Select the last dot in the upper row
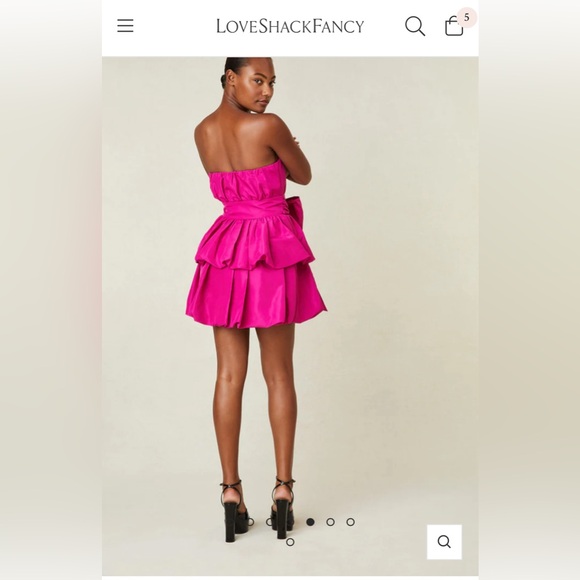The height and width of the screenshot is (580, 580). [350, 522]
